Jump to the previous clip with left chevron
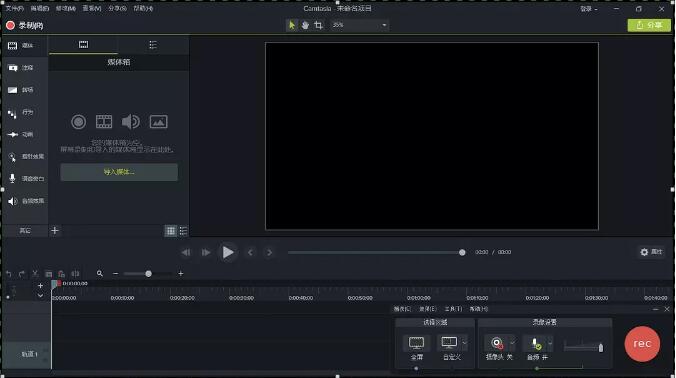 pyautogui.click(x=250, y=253)
